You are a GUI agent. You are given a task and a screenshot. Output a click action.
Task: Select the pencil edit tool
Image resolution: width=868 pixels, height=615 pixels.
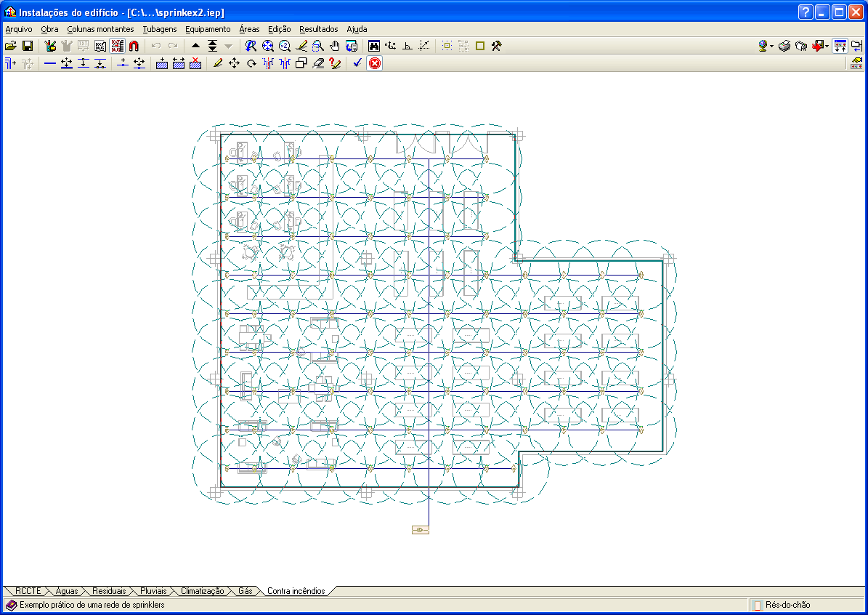[218, 63]
